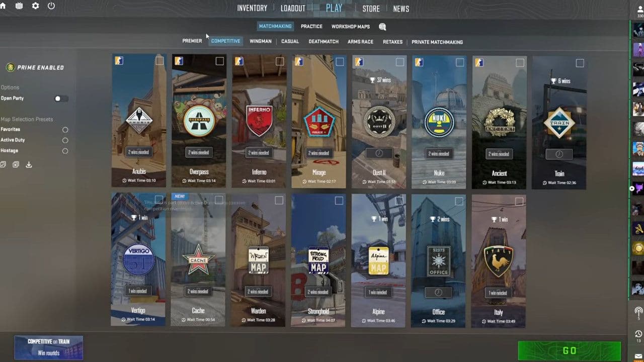Select the Favorites preset radio button
644x362 pixels.
(65, 130)
